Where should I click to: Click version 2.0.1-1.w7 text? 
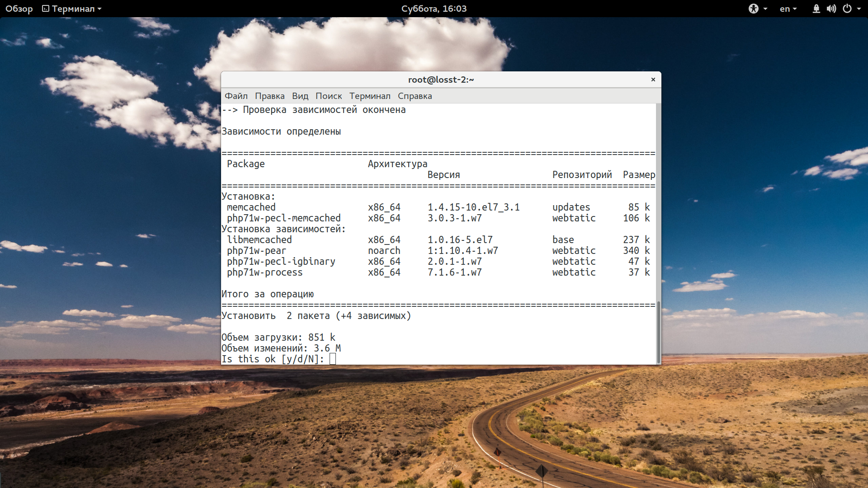(454, 261)
